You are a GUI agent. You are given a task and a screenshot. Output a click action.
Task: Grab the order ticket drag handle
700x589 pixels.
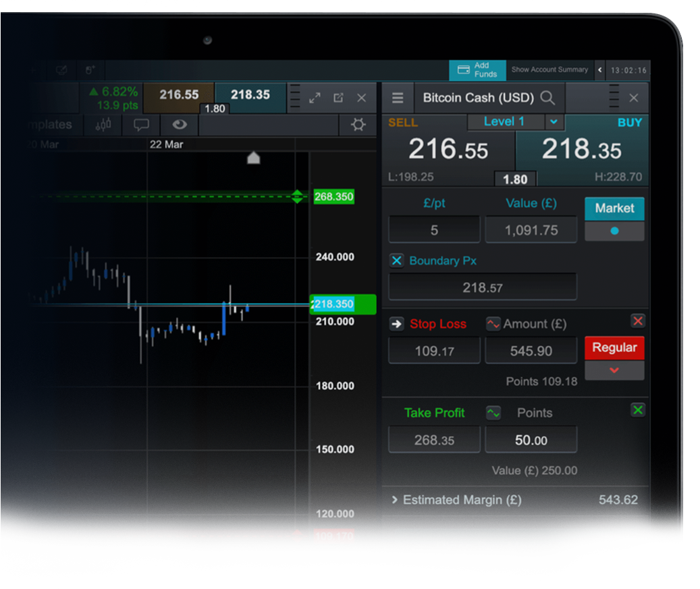[x=614, y=96]
